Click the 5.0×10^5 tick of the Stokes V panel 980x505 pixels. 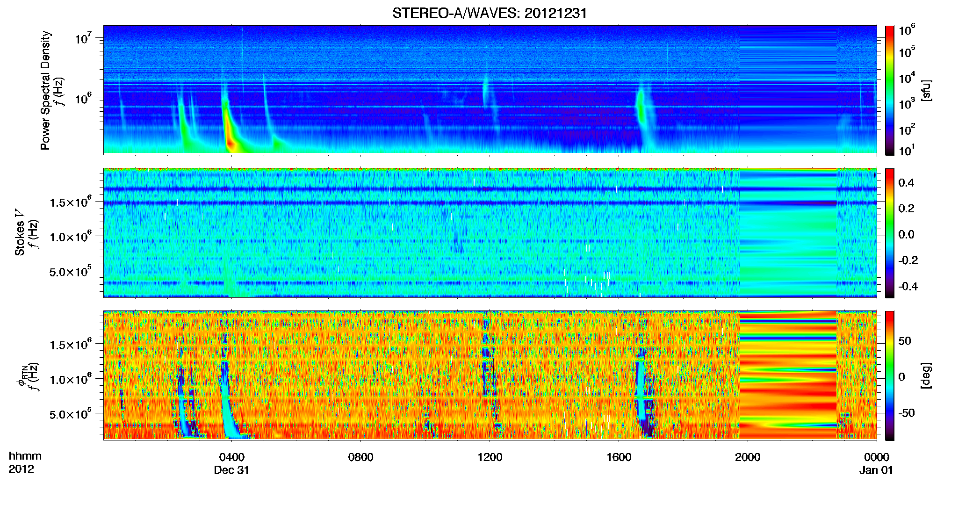click(71, 271)
